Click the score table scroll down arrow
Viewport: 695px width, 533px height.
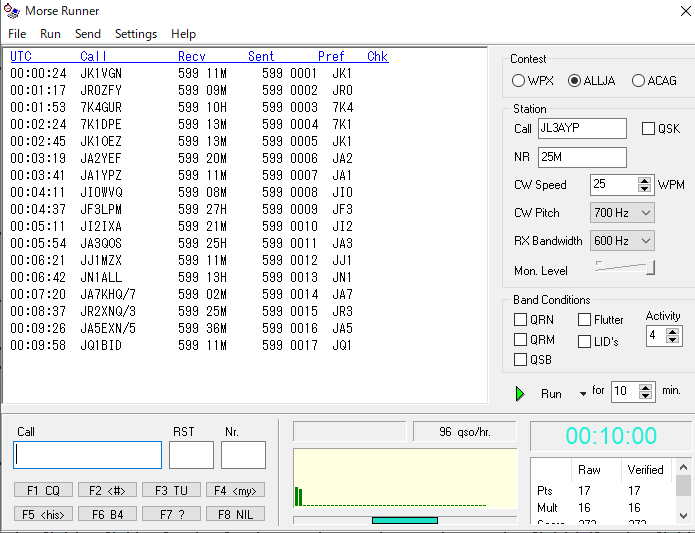pos(683,515)
